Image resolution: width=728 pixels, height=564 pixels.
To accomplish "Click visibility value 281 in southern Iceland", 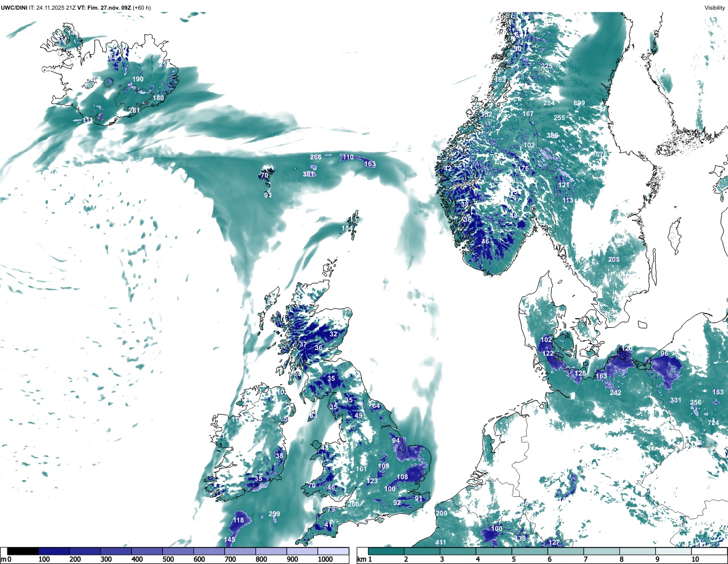I will (134, 110).
